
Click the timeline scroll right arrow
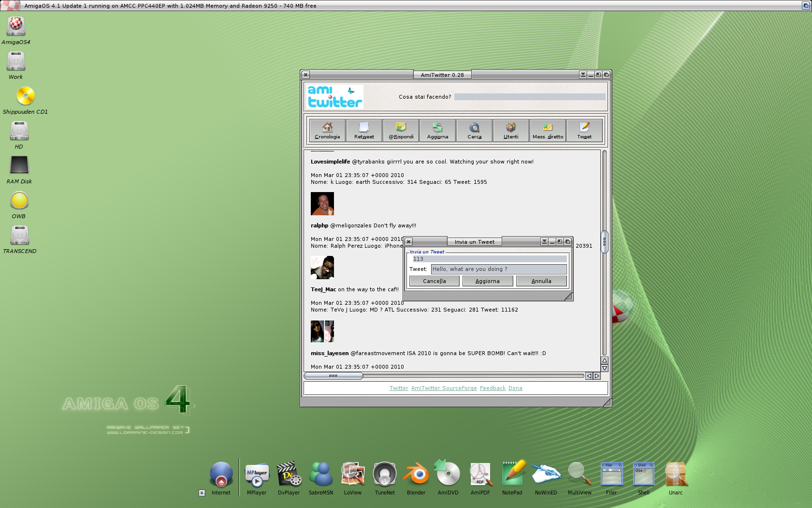[597, 376]
